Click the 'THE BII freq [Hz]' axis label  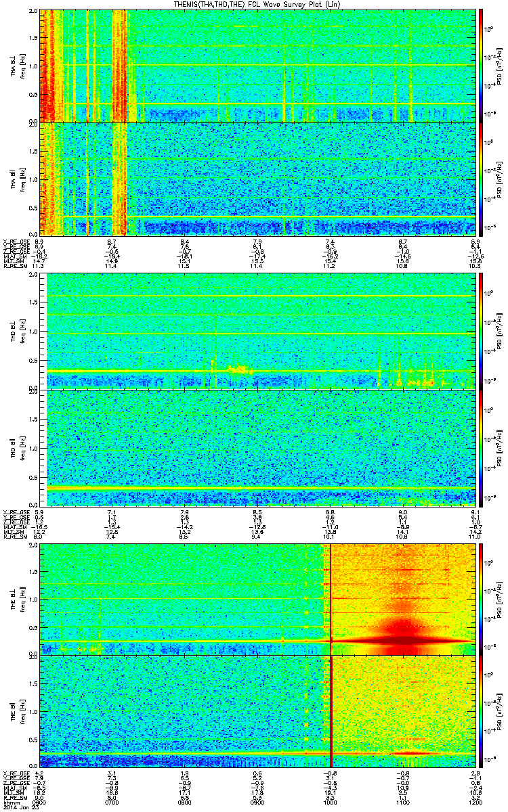[17, 712]
